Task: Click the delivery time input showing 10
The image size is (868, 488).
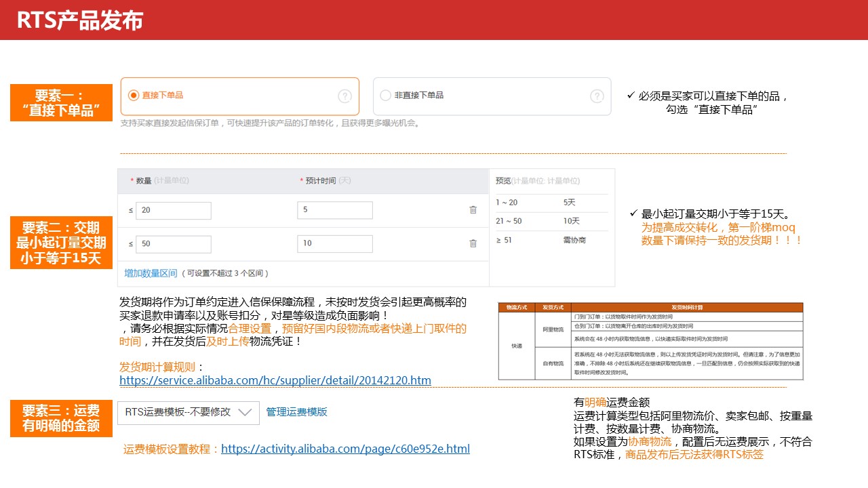Action: 334,243
